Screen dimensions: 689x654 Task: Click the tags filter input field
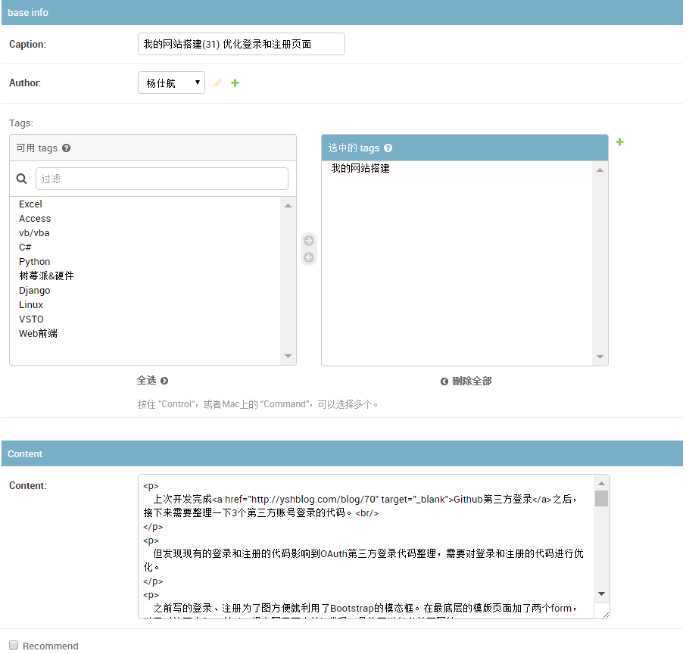(162, 178)
